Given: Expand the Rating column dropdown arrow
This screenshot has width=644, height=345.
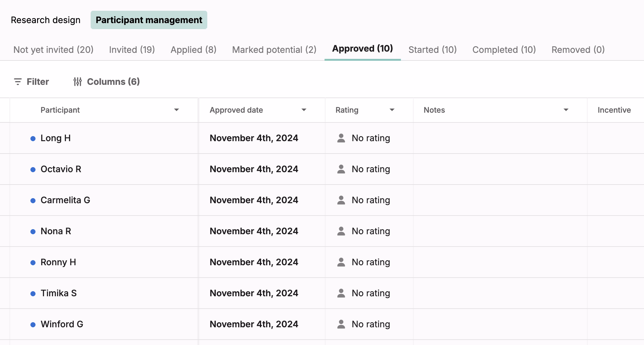Looking at the screenshot, I should [392, 110].
